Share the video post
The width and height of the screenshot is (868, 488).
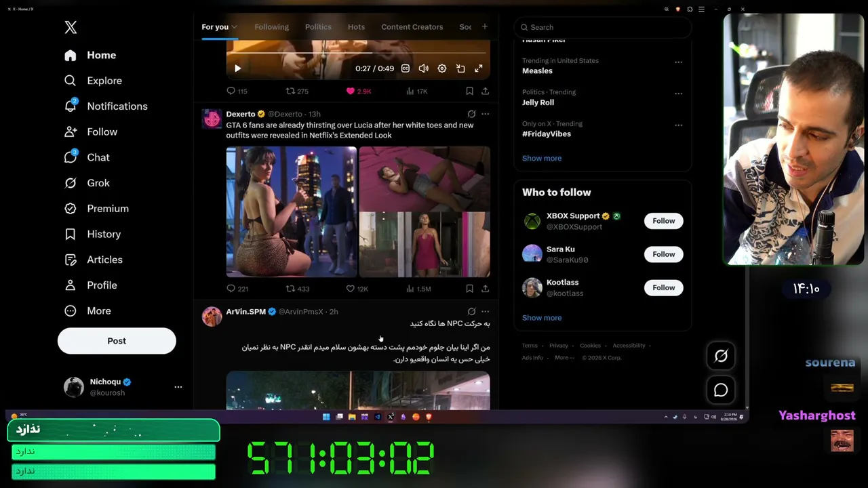pyautogui.click(x=485, y=91)
